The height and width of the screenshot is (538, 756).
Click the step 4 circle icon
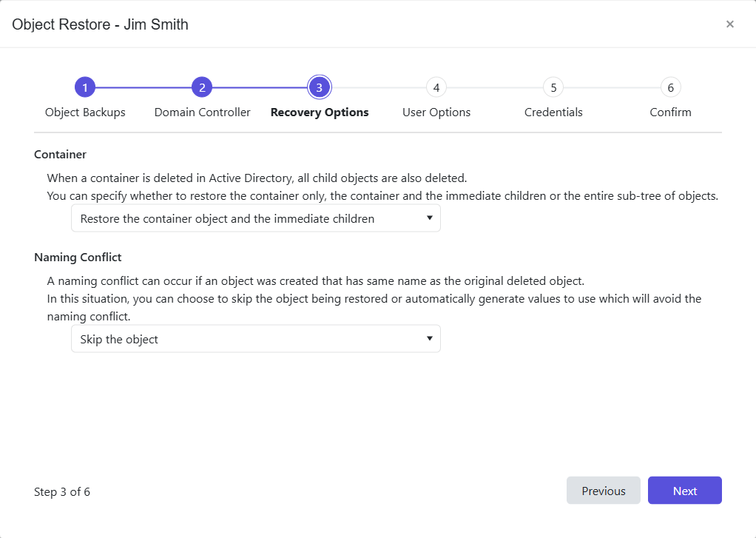pos(436,88)
